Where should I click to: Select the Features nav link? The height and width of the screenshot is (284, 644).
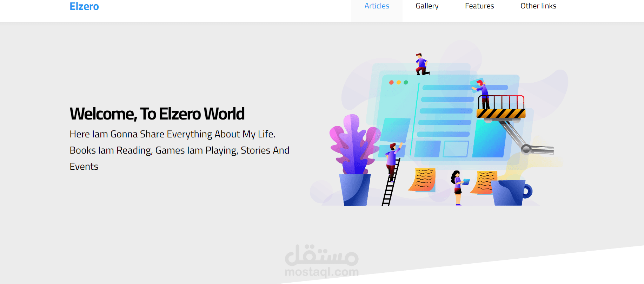tap(479, 6)
